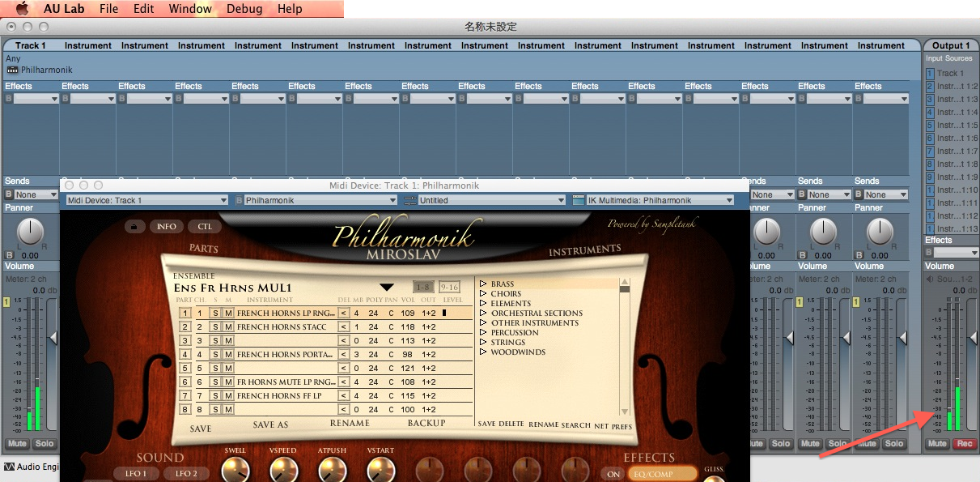Open the Help menu
Viewport: 980px width, 482px height.
[x=290, y=9]
